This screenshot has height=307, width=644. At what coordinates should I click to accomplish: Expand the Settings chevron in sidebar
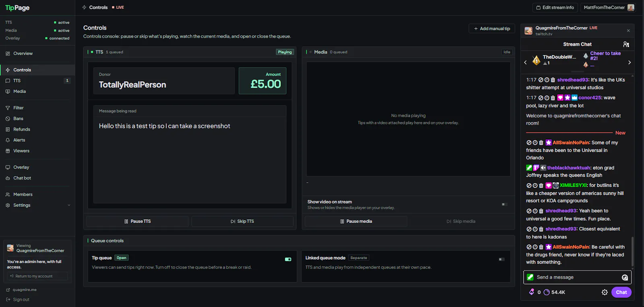tap(69, 205)
